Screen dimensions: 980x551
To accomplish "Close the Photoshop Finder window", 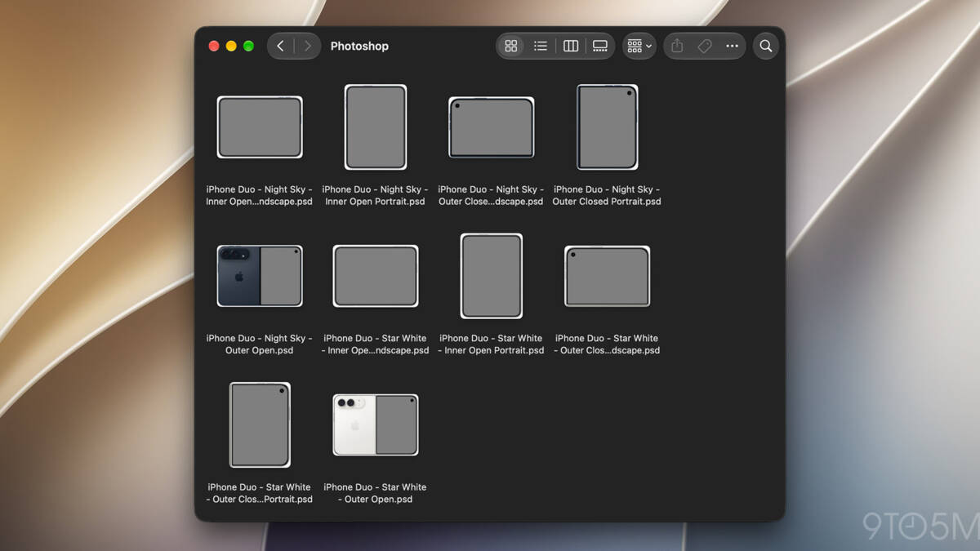I will [214, 47].
